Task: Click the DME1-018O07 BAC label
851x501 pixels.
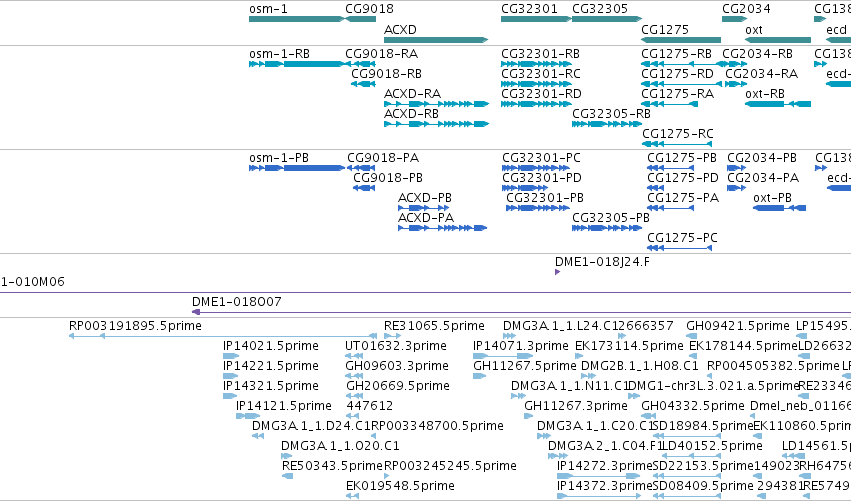Action: pyautogui.click(x=237, y=302)
